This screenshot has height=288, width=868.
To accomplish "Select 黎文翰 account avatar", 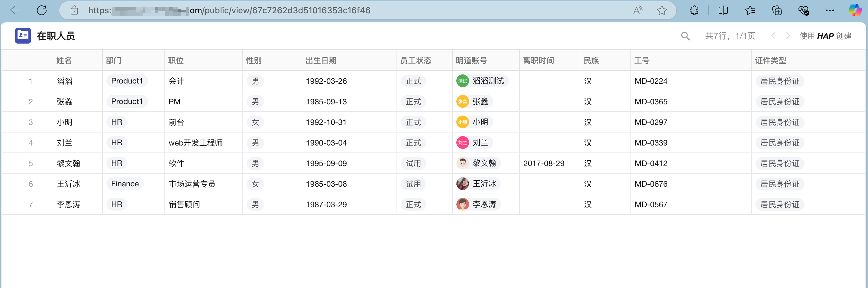I will pyautogui.click(x=462, y=163).
